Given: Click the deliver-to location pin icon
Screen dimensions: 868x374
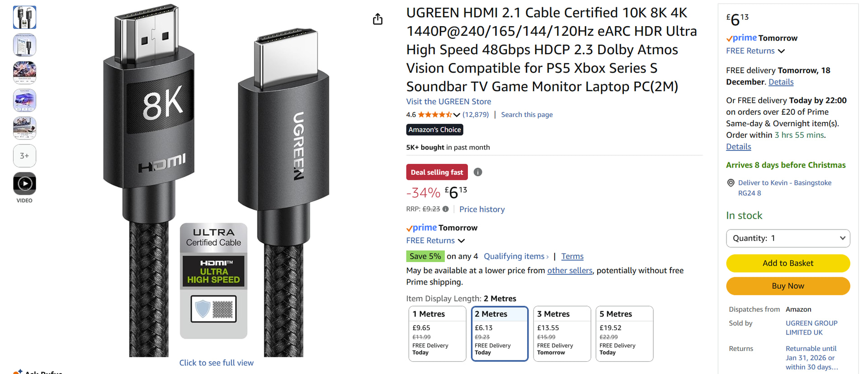Looking at the screenshot, I should pyautogui.click(x=731, y=183).
